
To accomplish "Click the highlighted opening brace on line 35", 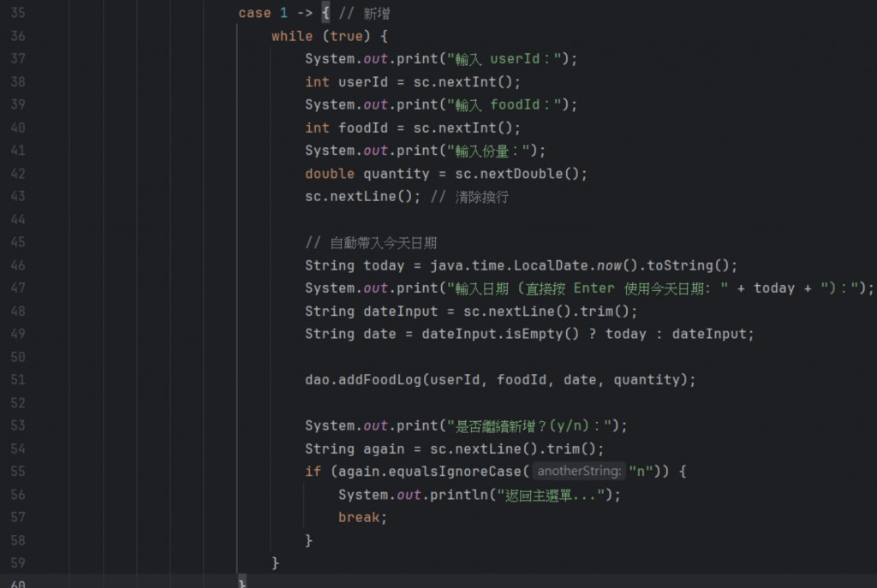I will coord(325,13).
